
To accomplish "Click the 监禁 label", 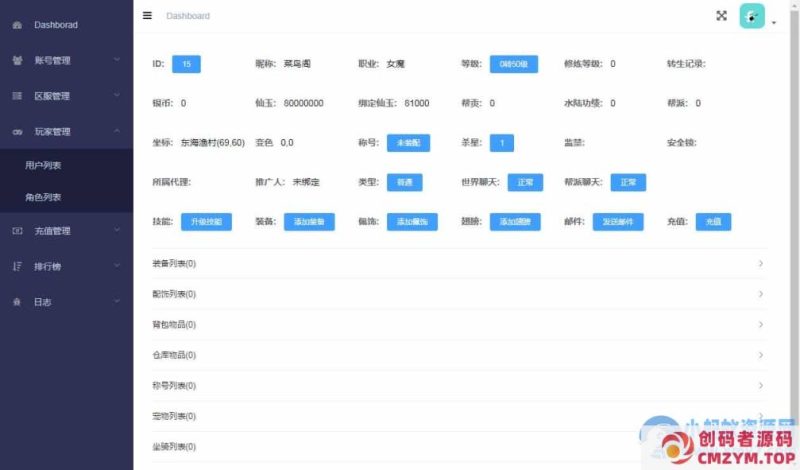I will pos(574,143).
